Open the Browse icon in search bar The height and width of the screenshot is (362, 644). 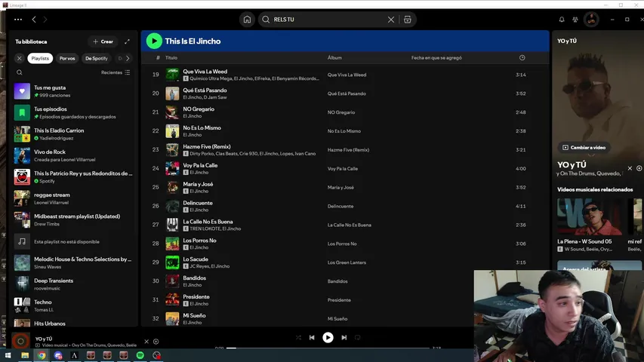coord(407,20)
